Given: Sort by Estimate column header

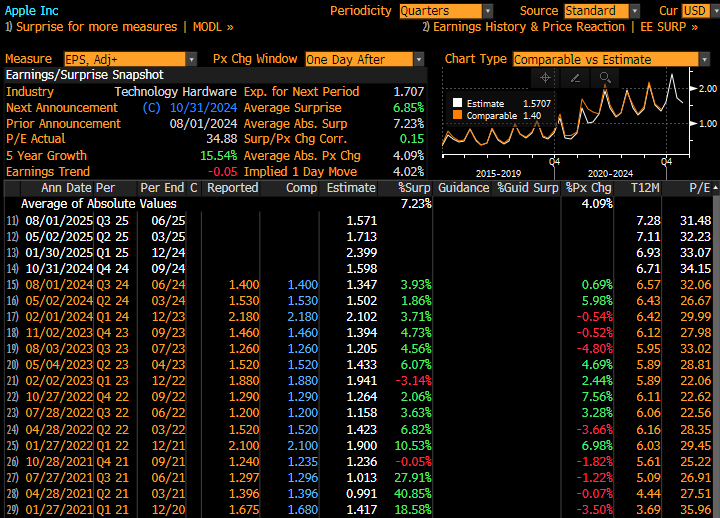Looking at the screenshot, I should 351,188.
